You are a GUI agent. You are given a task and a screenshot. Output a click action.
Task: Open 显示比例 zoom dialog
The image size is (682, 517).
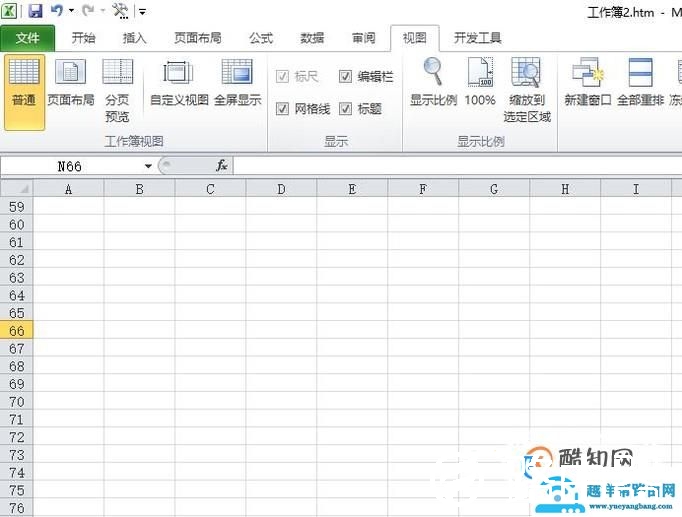(x=433, y=83)
